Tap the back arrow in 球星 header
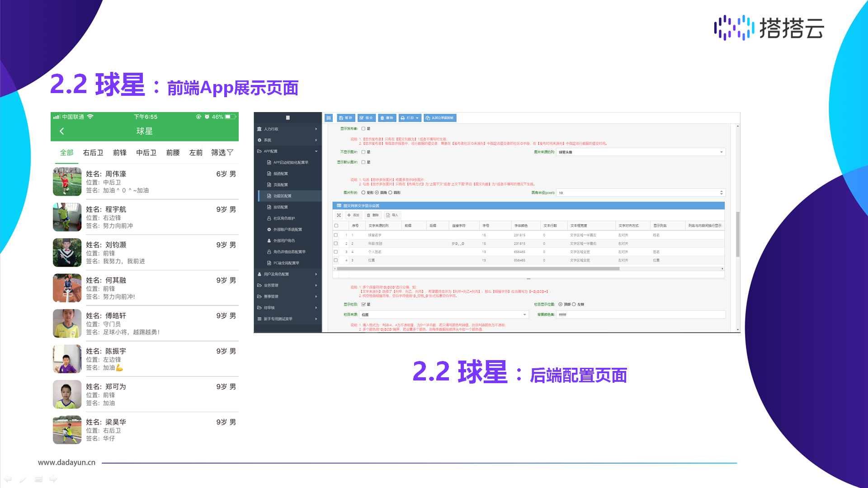This screenshot has width=868, height=488. (62, 131)
